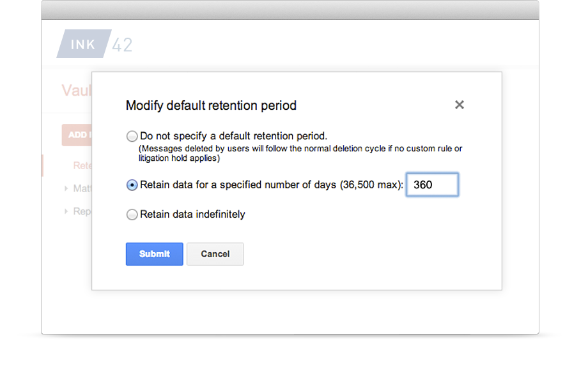Click the note about normal deletion cycle

point(300,153)
